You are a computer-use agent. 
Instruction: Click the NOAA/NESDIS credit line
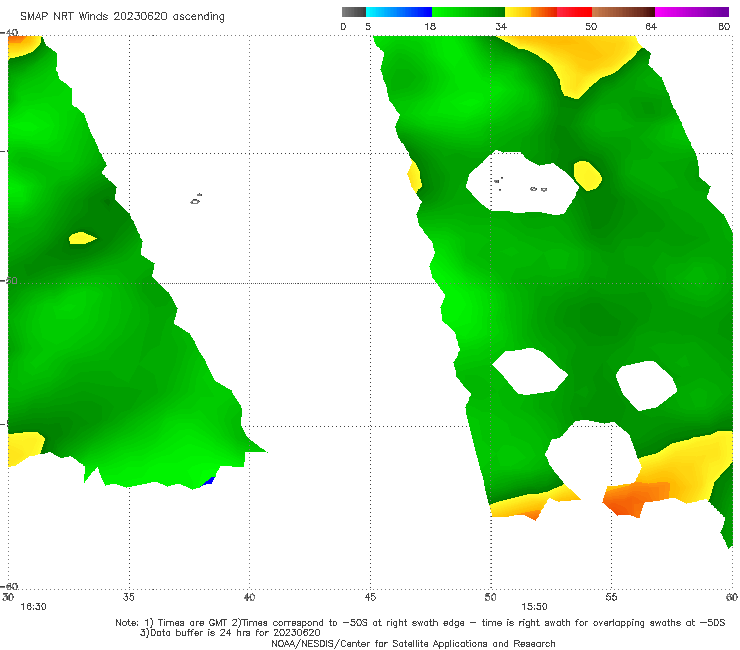pos(413,643)
